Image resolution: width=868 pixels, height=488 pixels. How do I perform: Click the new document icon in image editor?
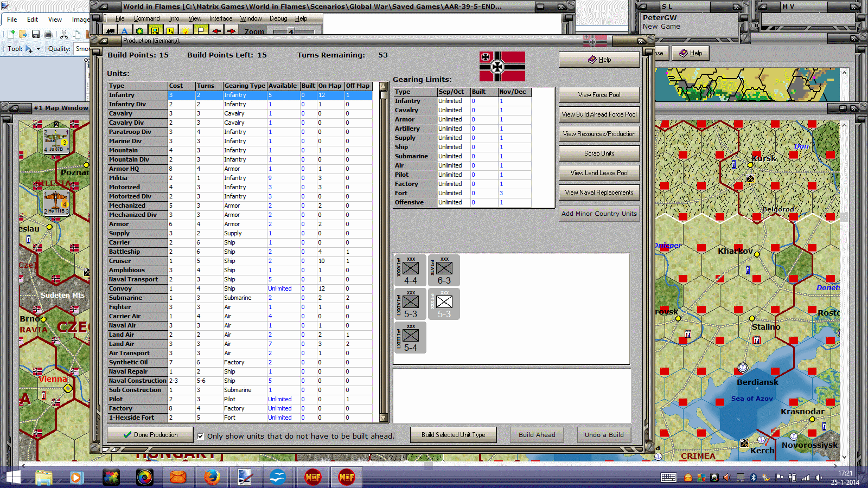click(10, 34)
